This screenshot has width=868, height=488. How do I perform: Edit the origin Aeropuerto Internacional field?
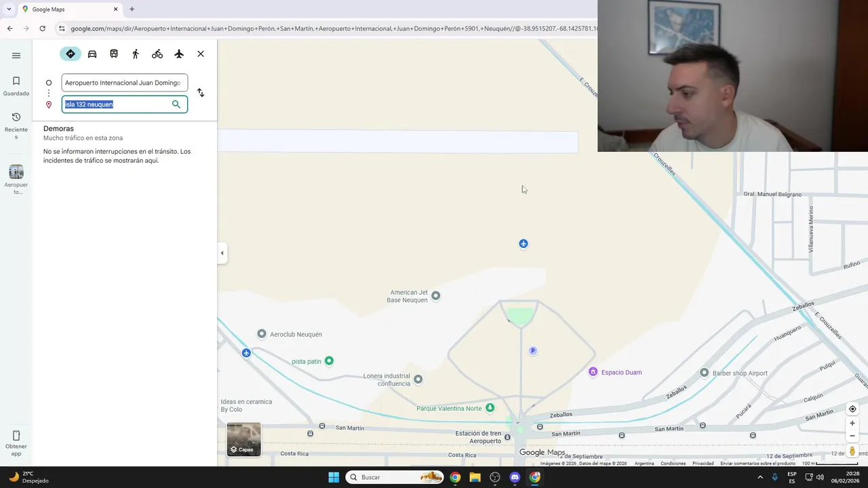coord(124,83)
